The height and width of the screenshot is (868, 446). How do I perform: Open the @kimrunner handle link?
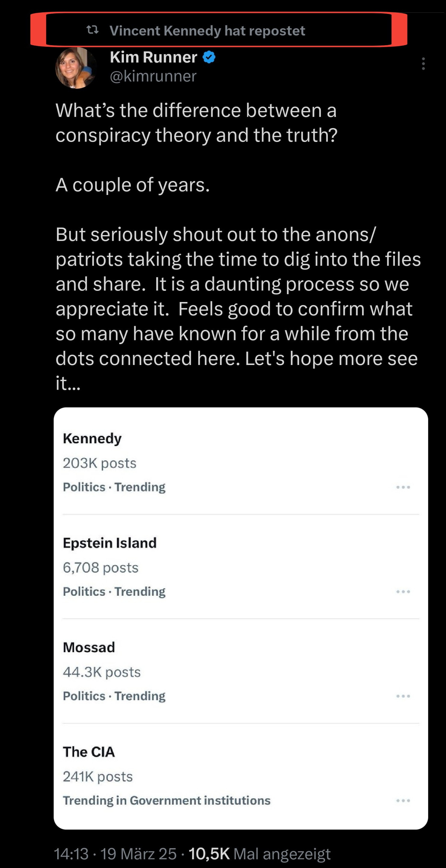[x=153, y=76]
